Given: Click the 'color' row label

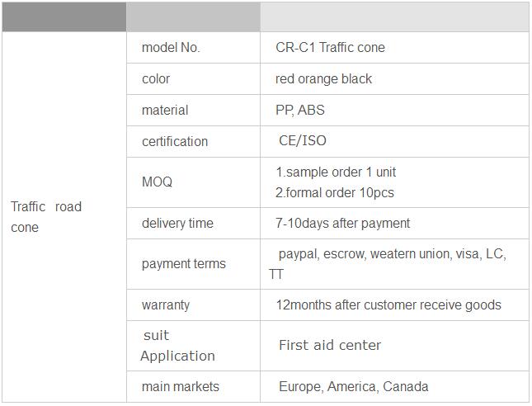Looking at the screenshot, I should 156,78.
